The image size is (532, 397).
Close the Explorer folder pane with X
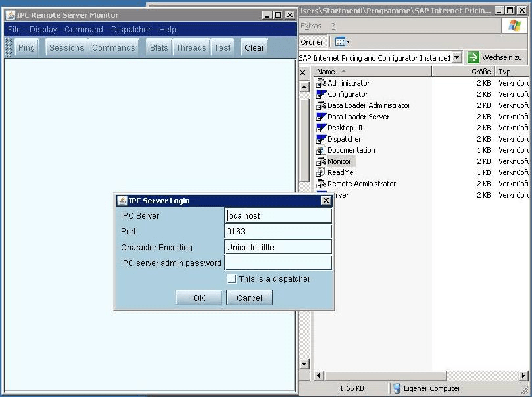pyautogui.click(x=303, y=72)
